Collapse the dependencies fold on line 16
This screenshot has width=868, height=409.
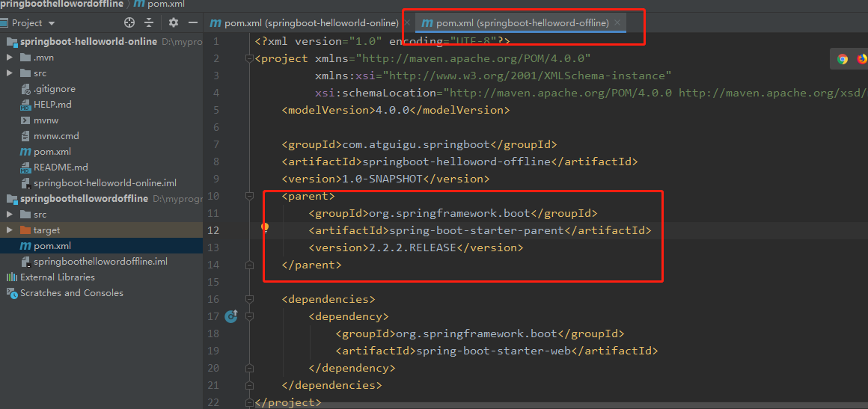(x=249, y=299)
